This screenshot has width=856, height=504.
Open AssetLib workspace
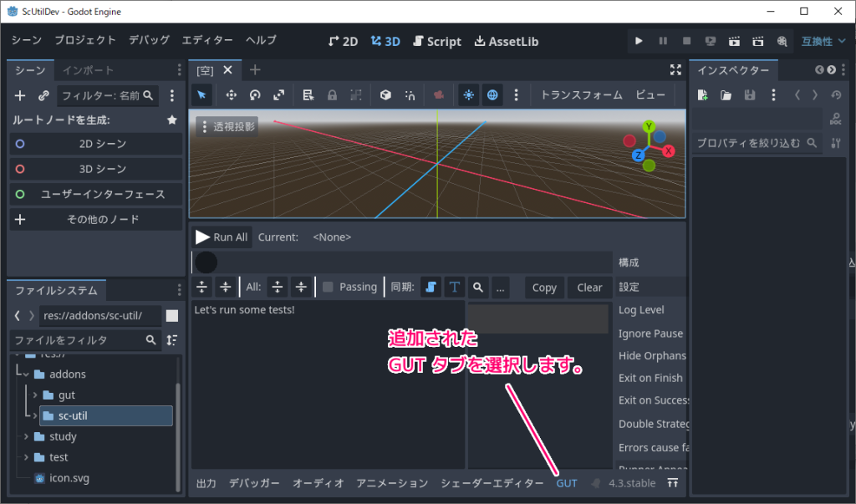(x=507, y=41)
